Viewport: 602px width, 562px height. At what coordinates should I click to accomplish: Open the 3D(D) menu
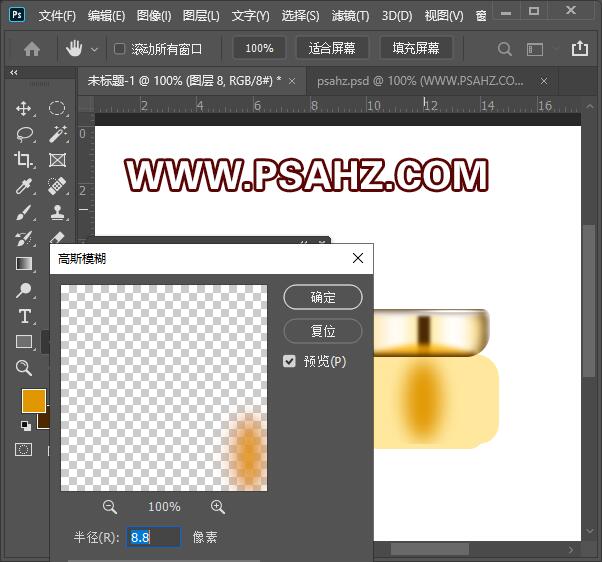[x=397, y=16]
